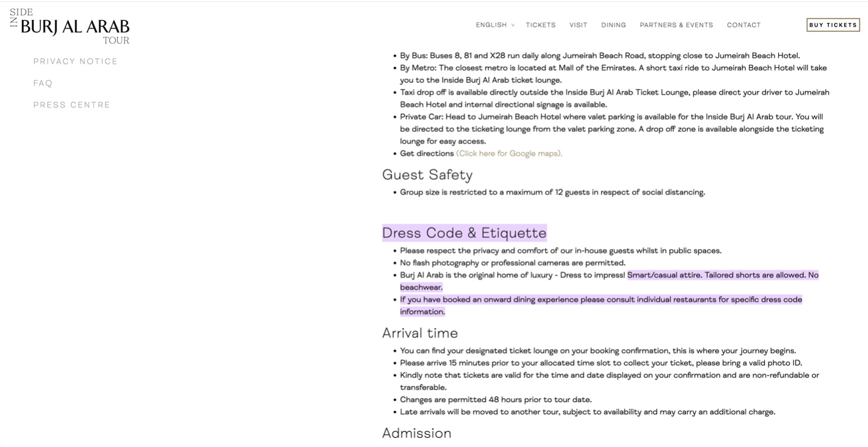Open the DINING section

click(614, 25)
